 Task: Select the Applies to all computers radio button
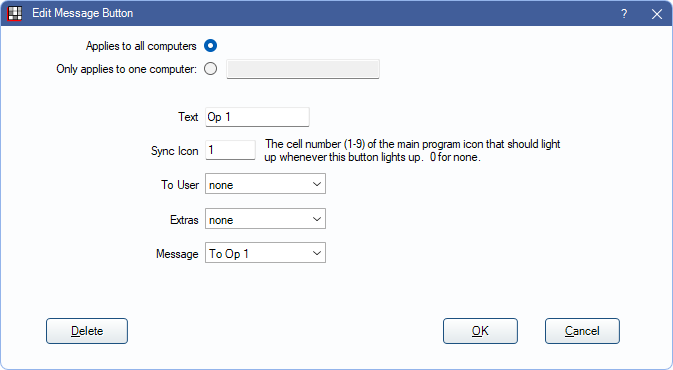[210, 45]
